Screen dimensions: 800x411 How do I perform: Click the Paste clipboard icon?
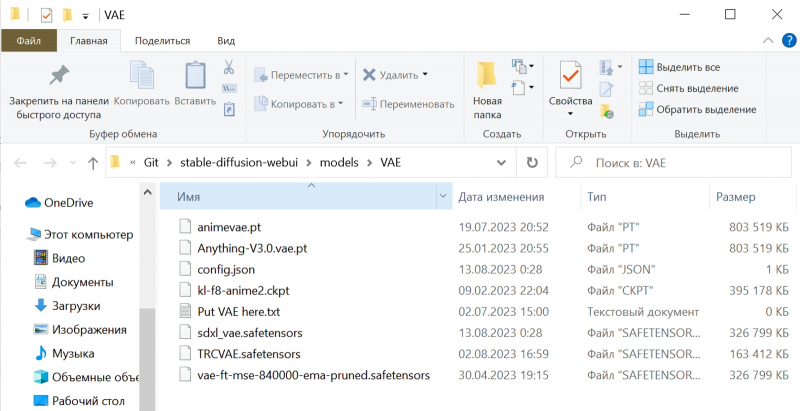(195, 77)
